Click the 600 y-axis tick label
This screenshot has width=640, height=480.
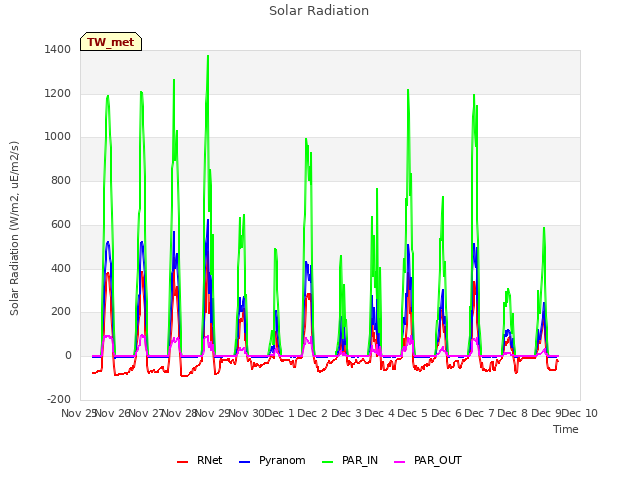click(61, 224)
